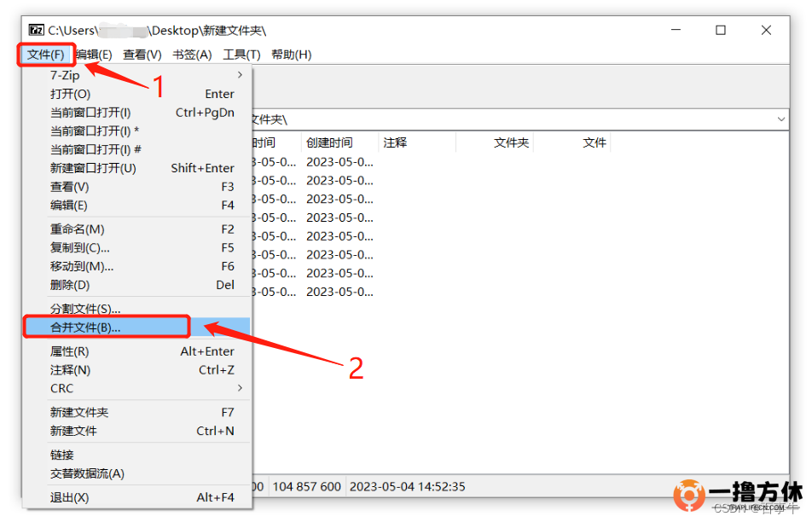Open the 帮助(H) help menu
The height and width of the screenshot is (522, 812).
[x=291, y=55]
